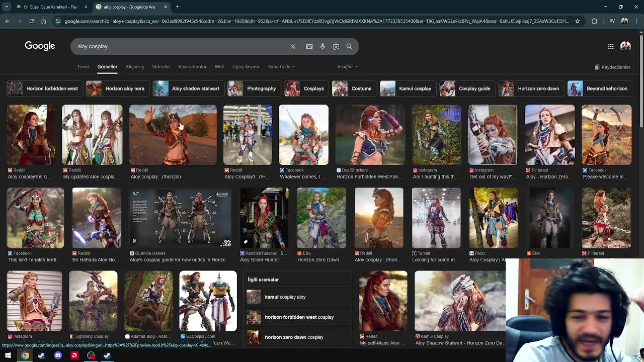This screenshot has height=362, width=644.
Task: Click the magnifier search button
Action: pyautogui.click(x=349, y=46)
